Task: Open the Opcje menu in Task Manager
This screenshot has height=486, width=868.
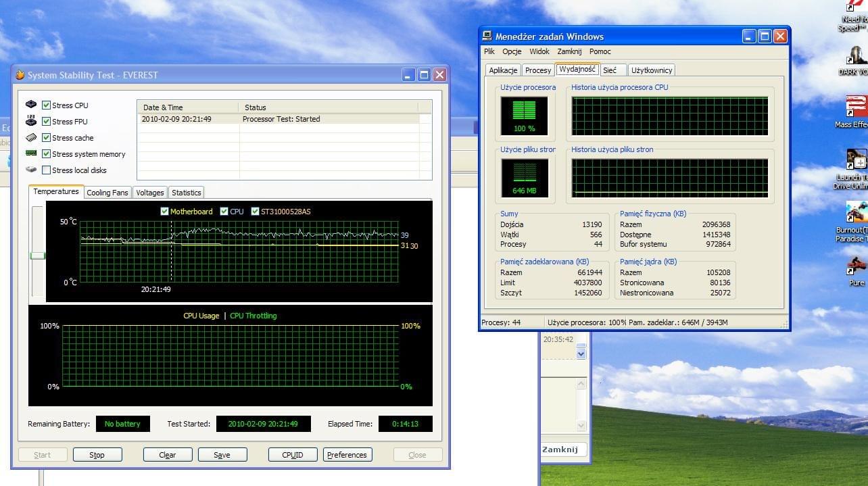Action: point(511,51)
